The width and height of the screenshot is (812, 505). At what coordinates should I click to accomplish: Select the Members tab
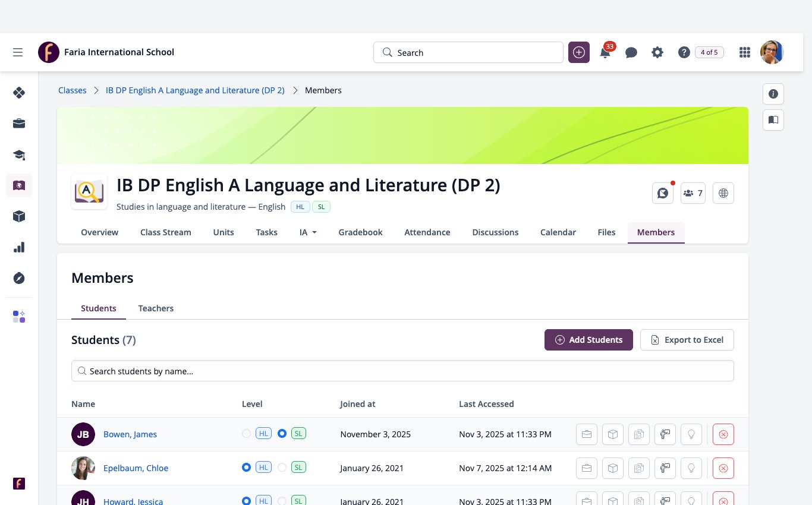tap(656, 232)
